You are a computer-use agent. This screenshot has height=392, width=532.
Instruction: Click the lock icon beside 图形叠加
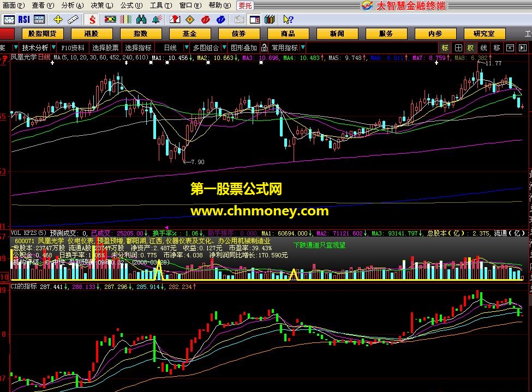click(x=264, y=48)
